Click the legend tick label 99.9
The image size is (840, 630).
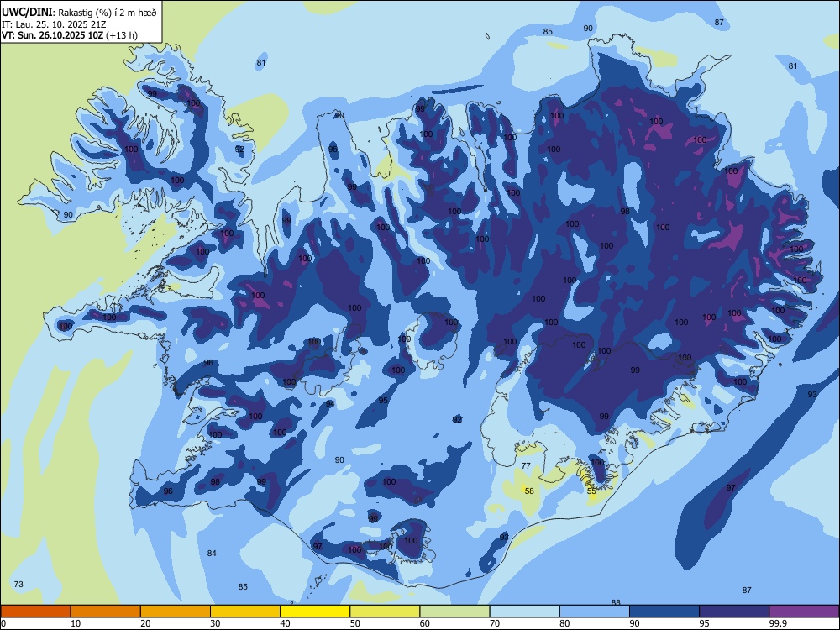pos(777,623)
